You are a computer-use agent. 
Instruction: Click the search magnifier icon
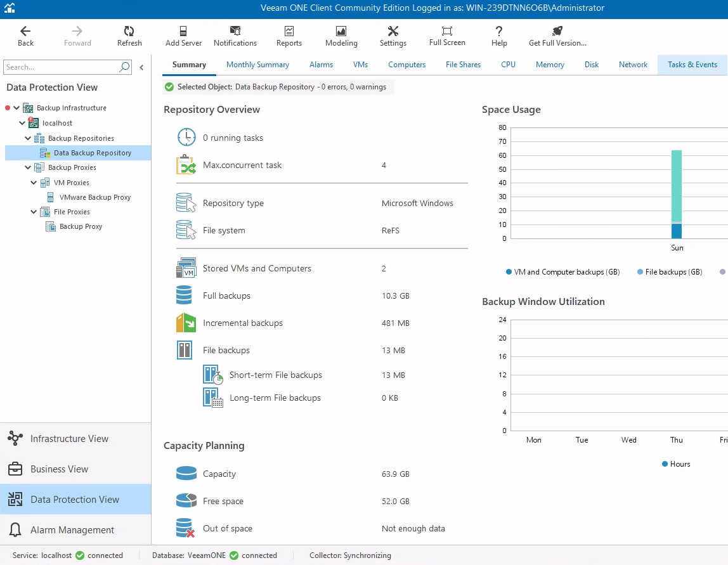pyautogui.click(x=124, y=67)
